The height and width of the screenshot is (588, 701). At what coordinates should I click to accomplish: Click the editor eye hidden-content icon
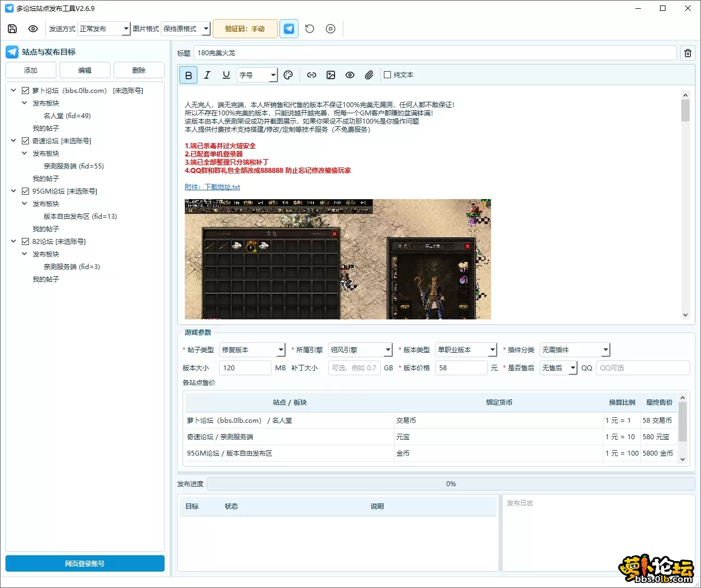point(350,75)
